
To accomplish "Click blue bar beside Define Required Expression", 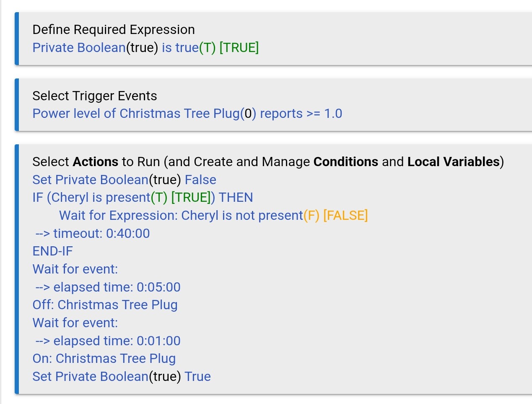I will (17, 39).
